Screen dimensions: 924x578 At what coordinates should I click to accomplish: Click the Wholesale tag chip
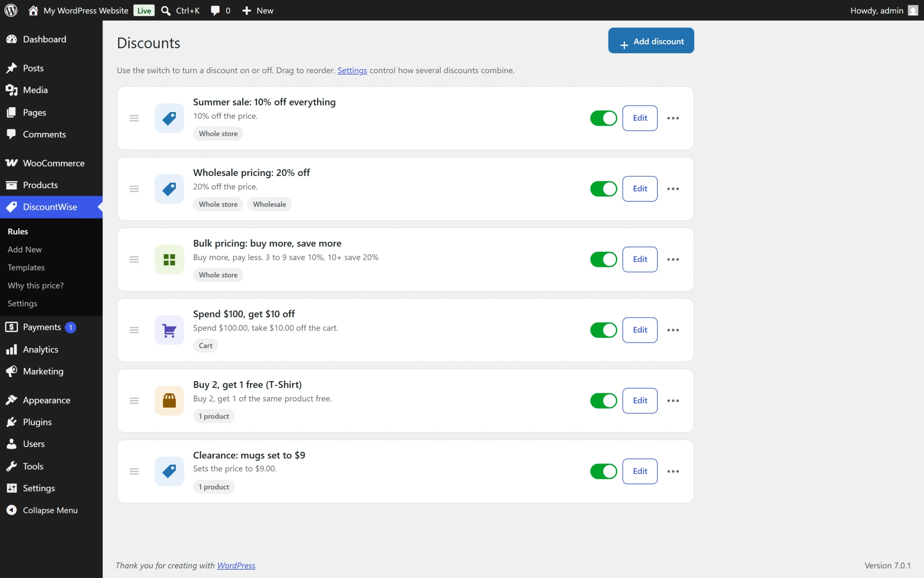pyautogui.click(x=269, y=204)
